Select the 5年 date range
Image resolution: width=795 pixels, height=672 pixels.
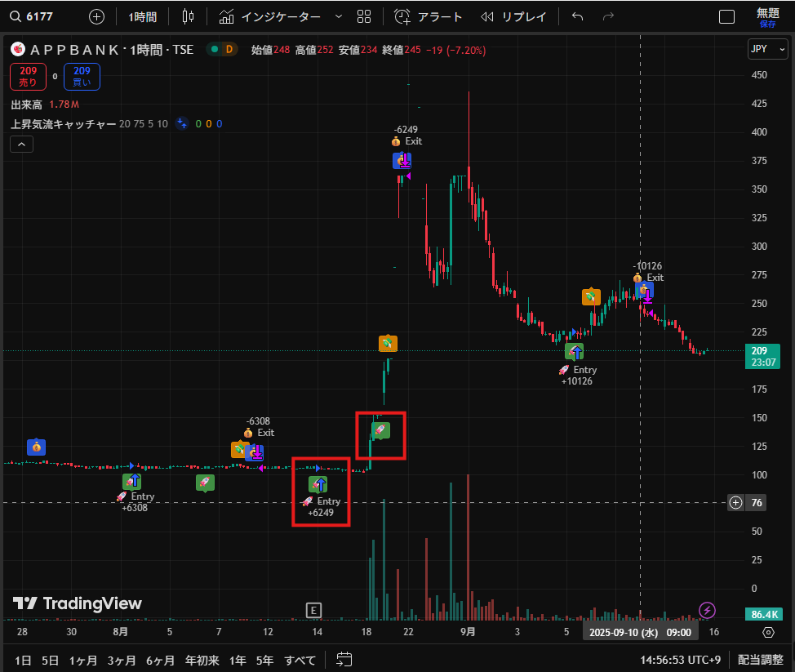pyautogui.click(x=264, y=660)
